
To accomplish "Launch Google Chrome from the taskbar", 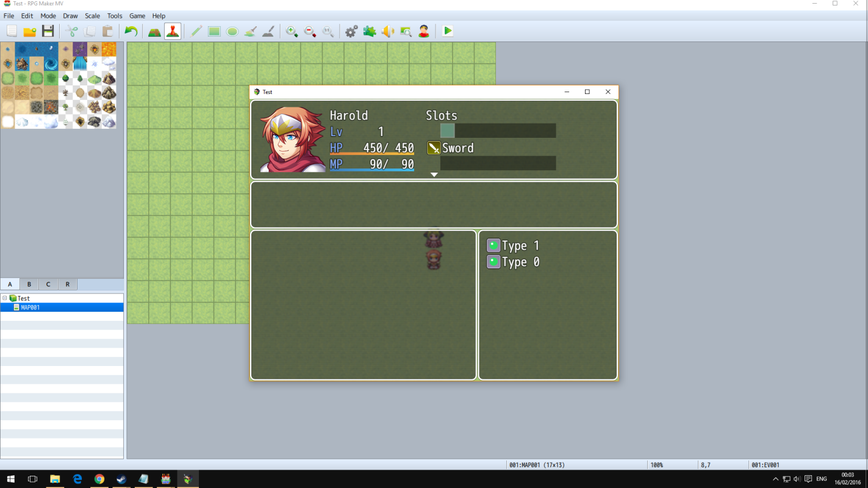I will (99, 479).
